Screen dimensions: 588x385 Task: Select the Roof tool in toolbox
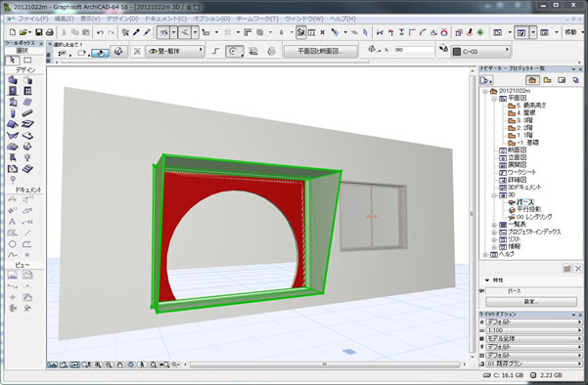click(13, 124)
